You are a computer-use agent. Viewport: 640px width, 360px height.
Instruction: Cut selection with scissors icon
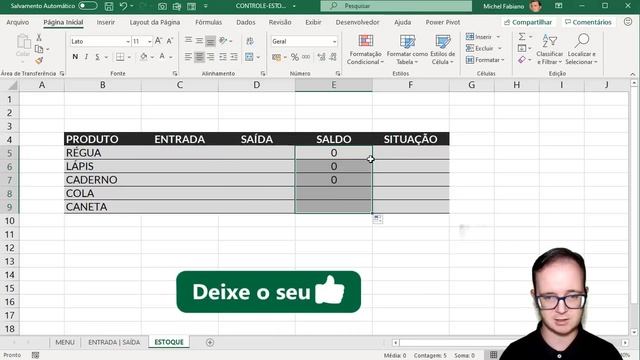(x=39, y=38)
